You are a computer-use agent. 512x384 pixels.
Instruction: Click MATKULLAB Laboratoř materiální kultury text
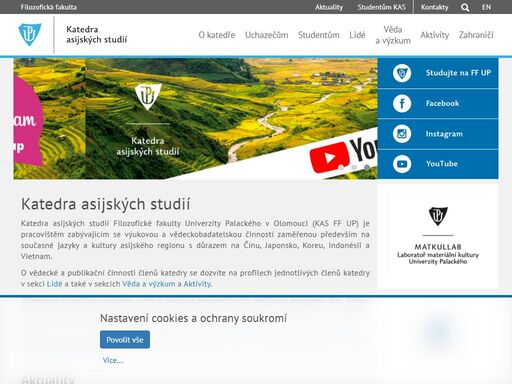(438, 254)
